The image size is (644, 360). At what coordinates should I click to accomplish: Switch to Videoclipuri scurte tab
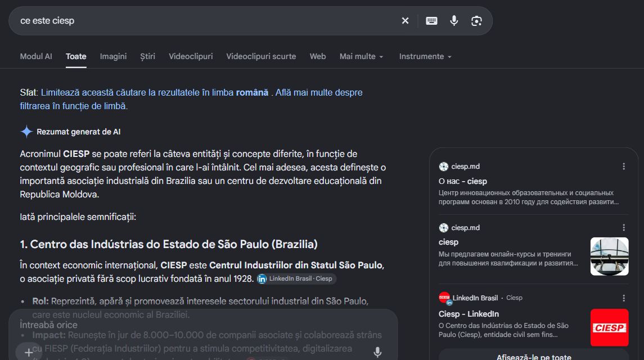point(261,56)
